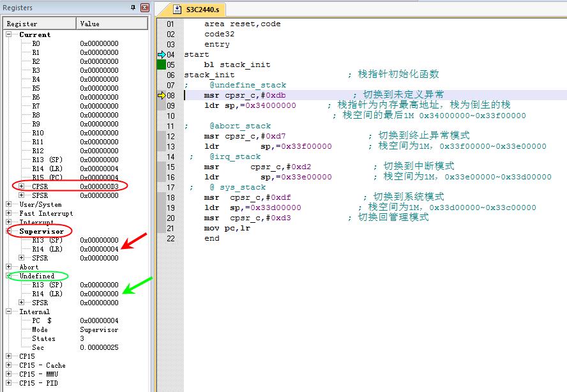Expand the CPSR register flags
Image resolution: width=567 pixels, height=392 pixels.
click(21, 186)
